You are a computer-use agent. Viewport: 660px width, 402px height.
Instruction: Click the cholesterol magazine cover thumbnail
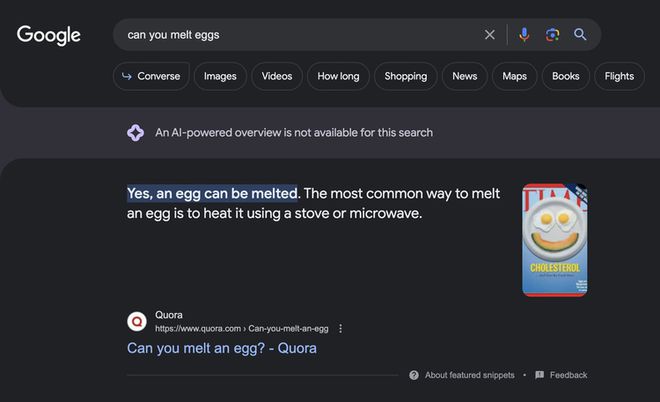(554, 241)
